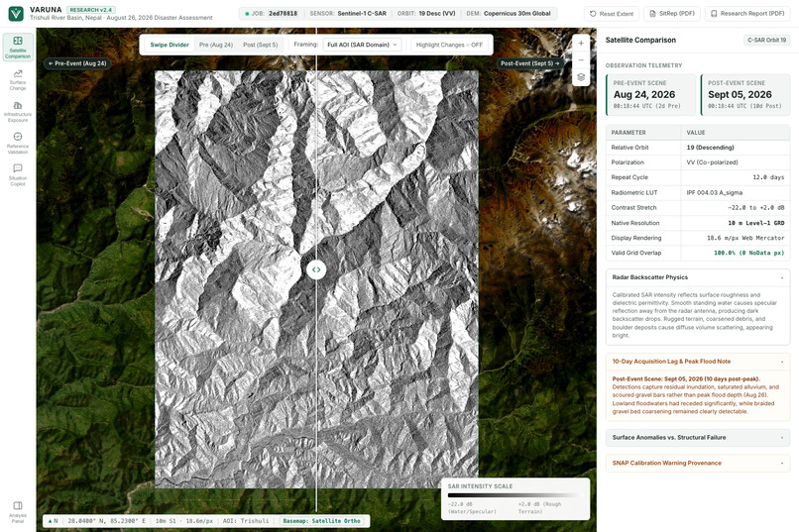Switch to Post (Sept 5) view
This screenshot has width=799, height=532.
click(261, 45)
